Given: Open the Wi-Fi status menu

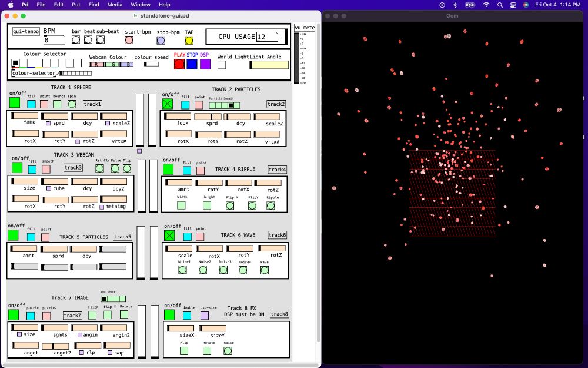Looking at the screenshot, I should click(486, 5).
